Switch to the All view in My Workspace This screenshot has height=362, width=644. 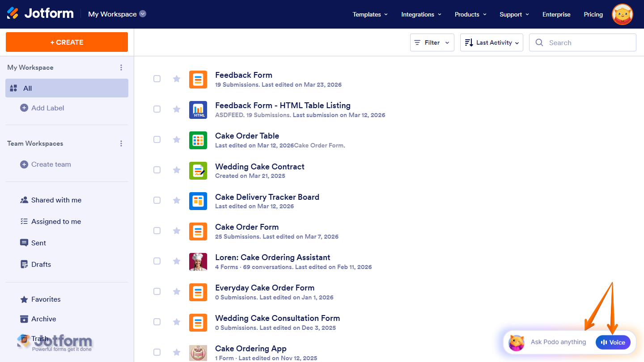click(28, 88)
